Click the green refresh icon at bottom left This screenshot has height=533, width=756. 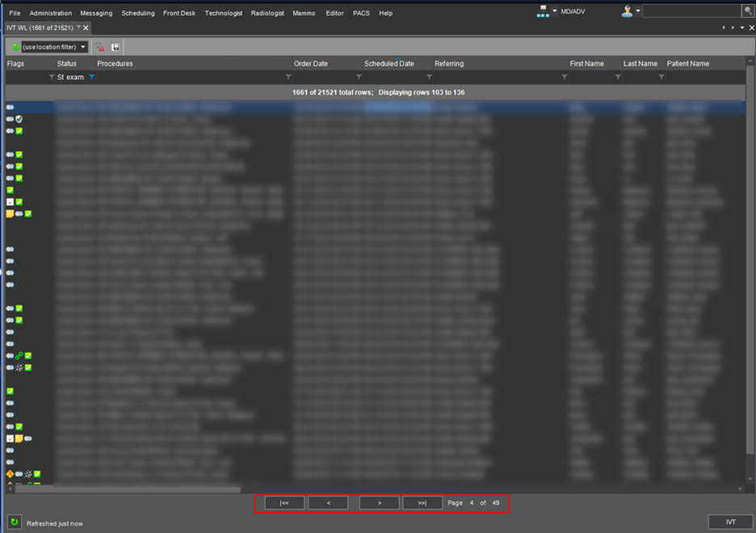point(14,523)
